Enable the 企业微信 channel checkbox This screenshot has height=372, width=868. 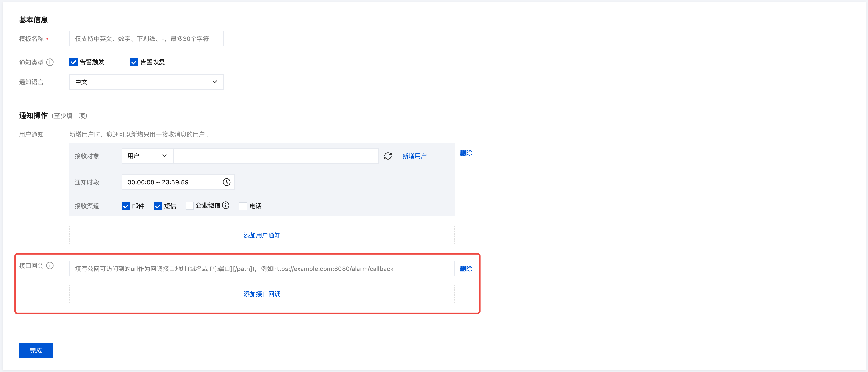click(x=190, y=206)
